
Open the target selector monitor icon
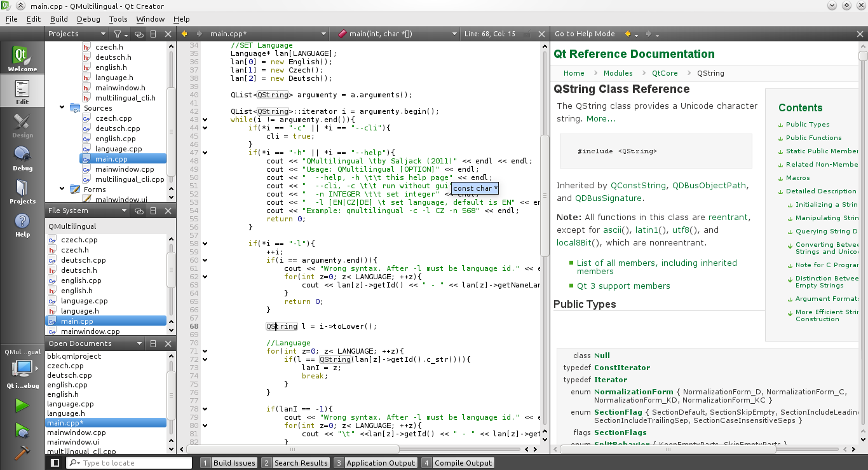coord(22,368)
